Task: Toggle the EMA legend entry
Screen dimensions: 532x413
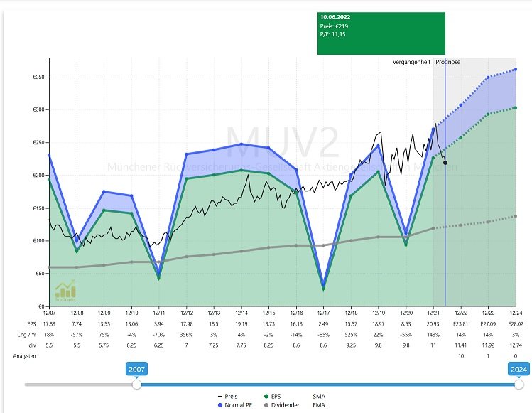Action: point(319,405)
